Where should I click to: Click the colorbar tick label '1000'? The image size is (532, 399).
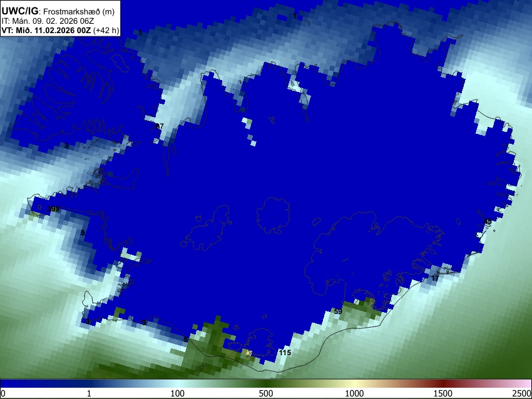coord(354,393)
